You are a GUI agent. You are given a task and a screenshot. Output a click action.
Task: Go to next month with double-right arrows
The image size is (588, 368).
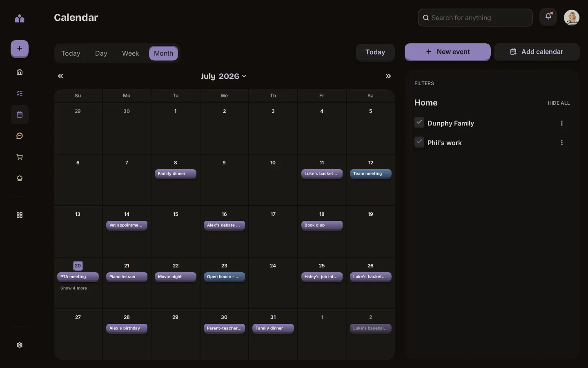(x=388, y=76)
